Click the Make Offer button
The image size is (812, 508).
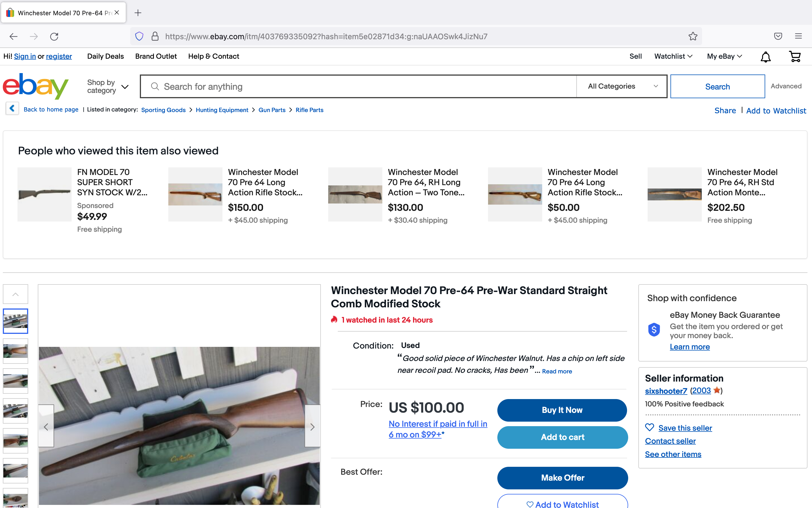562,478
